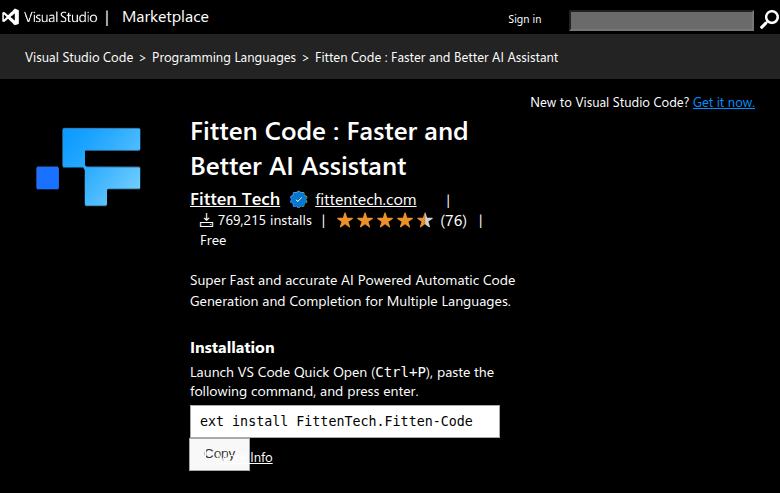780x493 pixels.
Task: Open the Marketplace home link
Action: click(x=166, y=17)
